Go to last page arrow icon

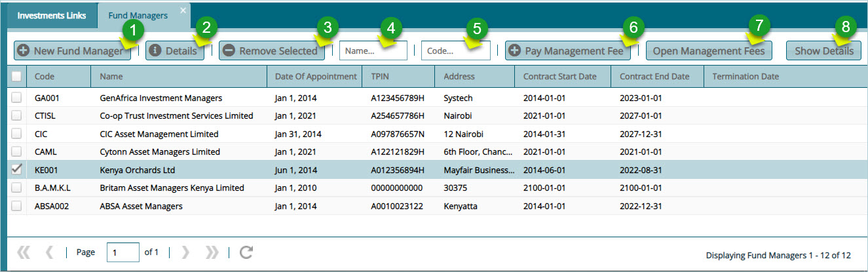[x=212, y=252]
